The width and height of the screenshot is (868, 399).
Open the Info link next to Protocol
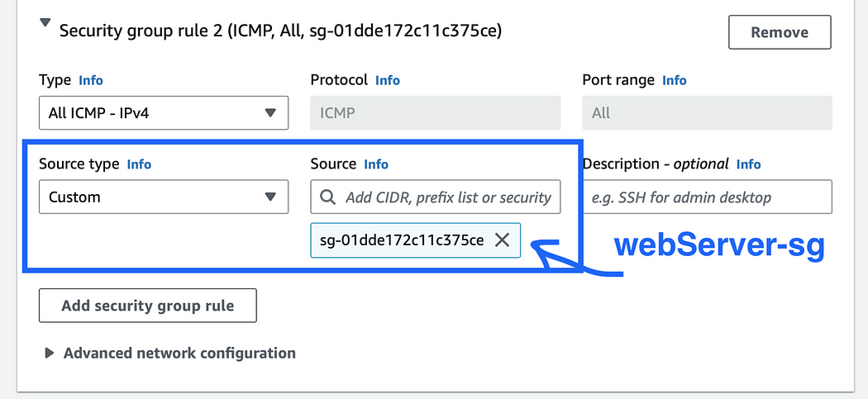pos(388,80)
